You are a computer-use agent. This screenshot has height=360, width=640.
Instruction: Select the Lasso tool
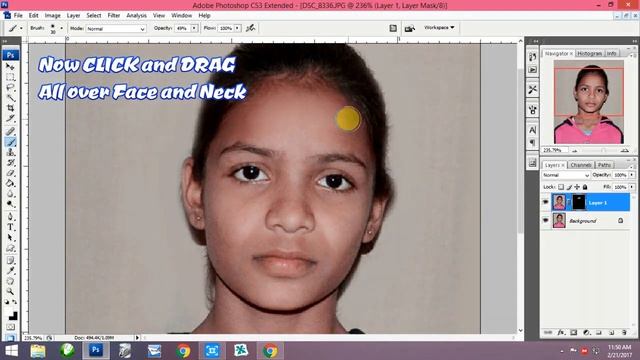11,87
